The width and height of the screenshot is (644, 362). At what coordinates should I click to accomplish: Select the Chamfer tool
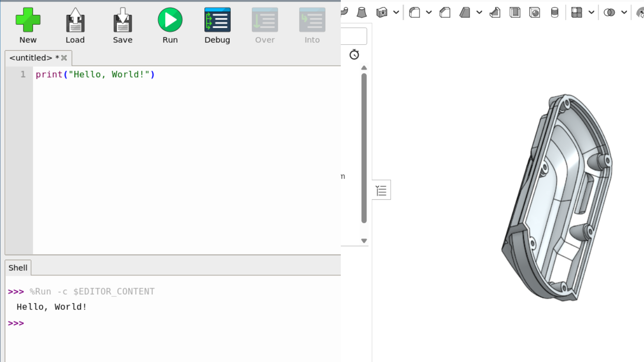[445, 13]
